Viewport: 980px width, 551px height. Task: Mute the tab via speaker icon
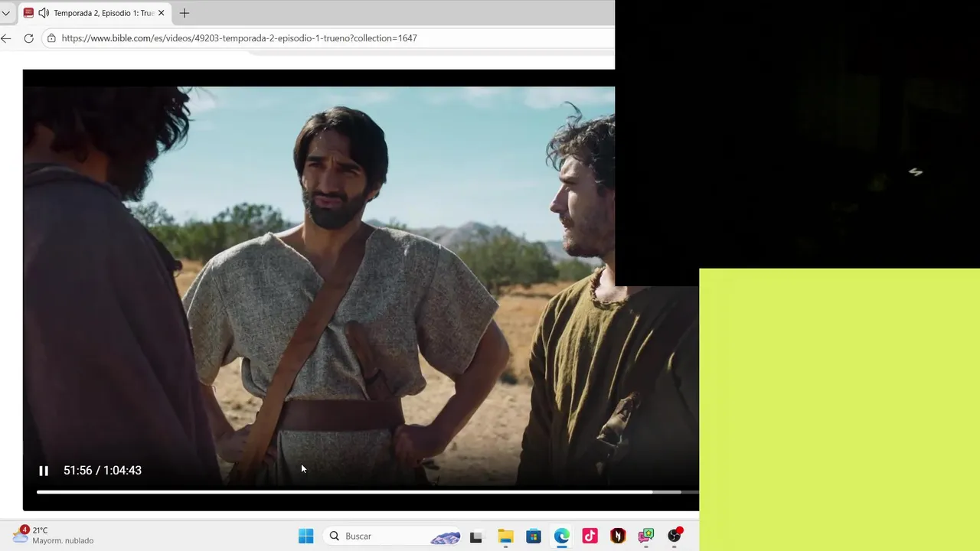[x=44, y=13]
